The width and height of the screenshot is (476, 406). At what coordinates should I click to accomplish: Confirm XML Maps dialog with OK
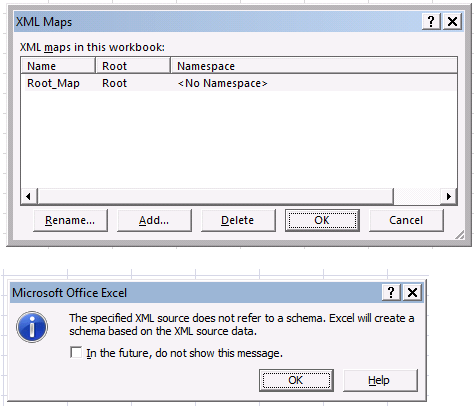[x=322, y=220]
